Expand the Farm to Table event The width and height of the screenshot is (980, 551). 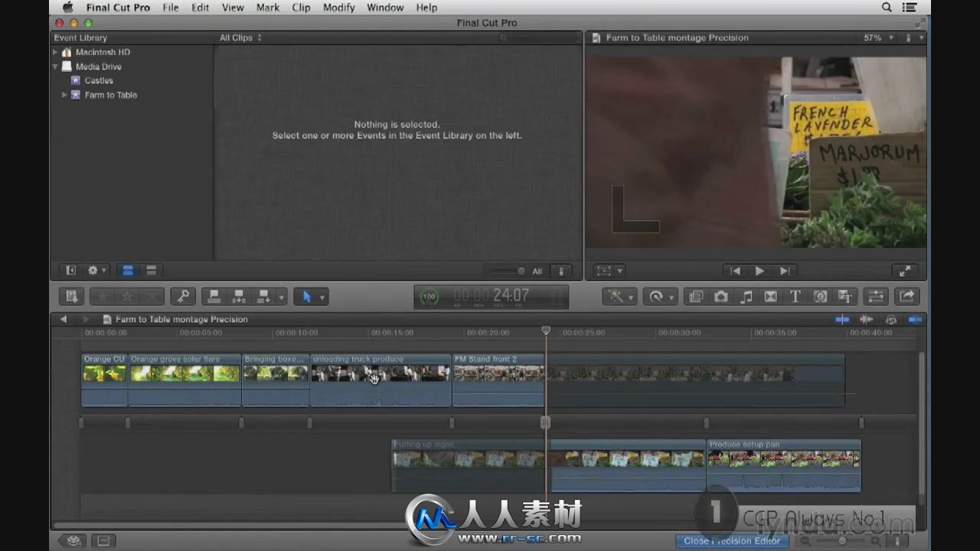(x=64, y=95)
